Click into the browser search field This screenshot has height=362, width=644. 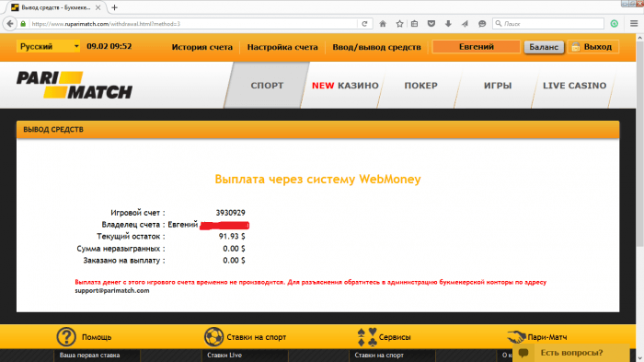(x=548, y=24)
